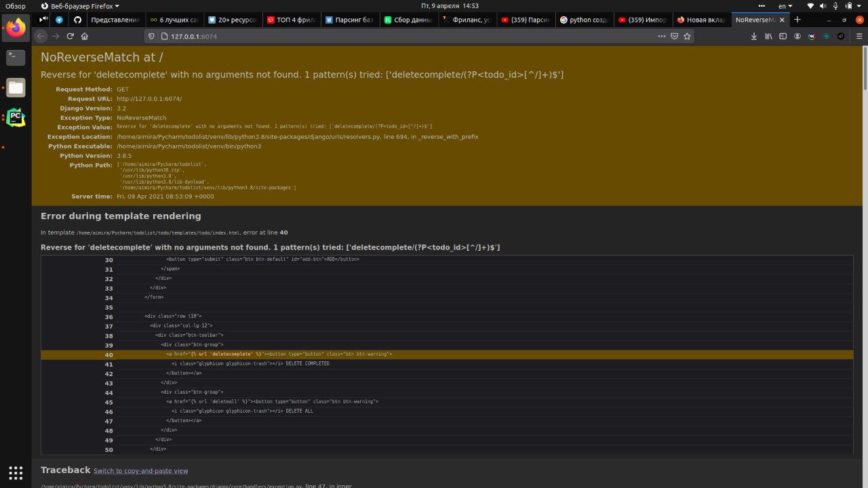Open a new browser tab

click(797, 20)
